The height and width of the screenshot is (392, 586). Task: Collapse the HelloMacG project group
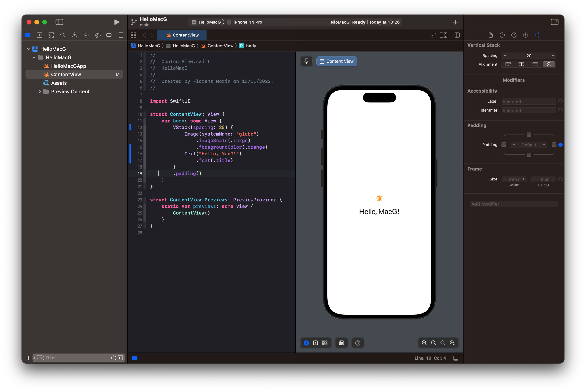(29, 49)
